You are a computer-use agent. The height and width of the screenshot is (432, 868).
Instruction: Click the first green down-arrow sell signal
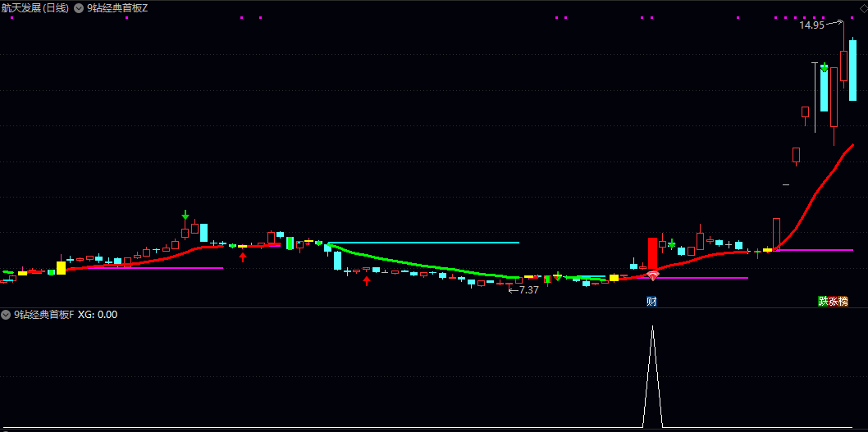click(185, 215)
